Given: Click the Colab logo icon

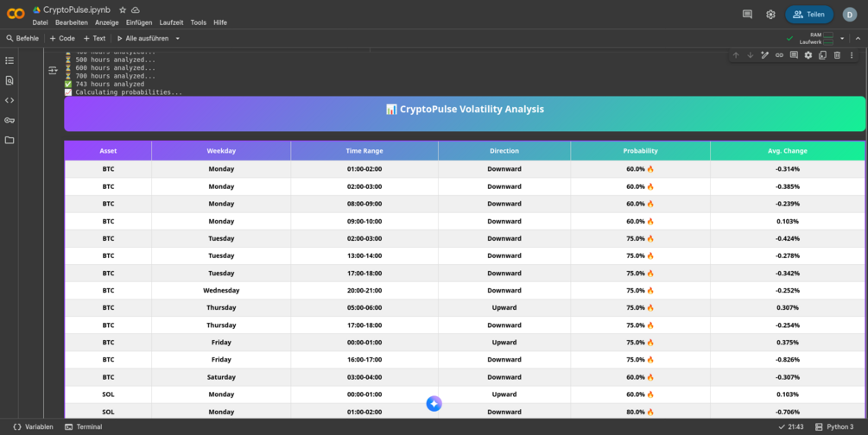Looking at the screenshot, I should 16,14.
